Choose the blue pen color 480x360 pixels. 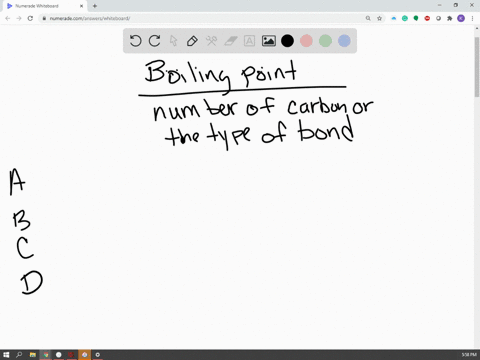[344, 41]
